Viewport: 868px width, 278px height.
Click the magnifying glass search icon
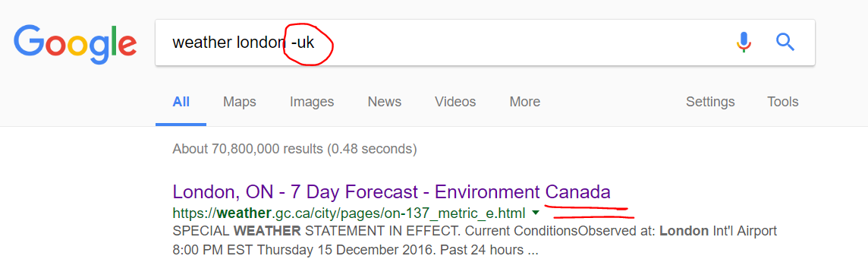click(785, 42)
